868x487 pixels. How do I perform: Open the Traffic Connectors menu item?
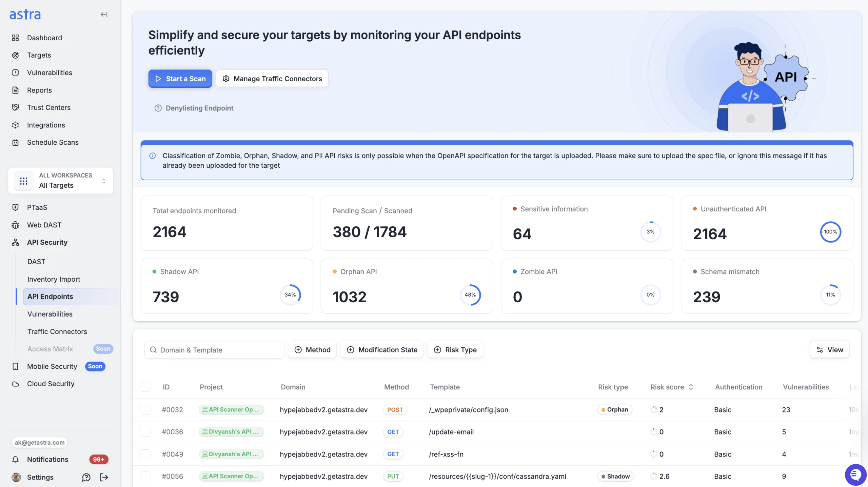tap(57, 331)
